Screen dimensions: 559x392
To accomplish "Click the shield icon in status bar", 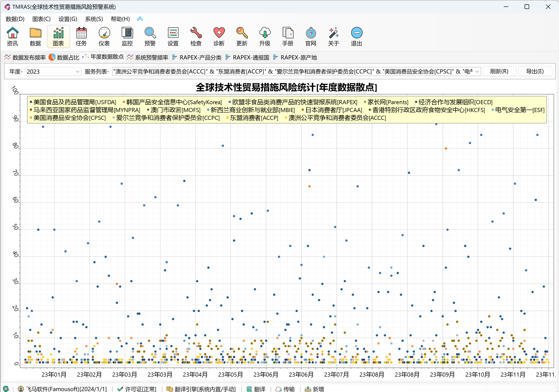I will pyautogui.click(x=6, y=389).
